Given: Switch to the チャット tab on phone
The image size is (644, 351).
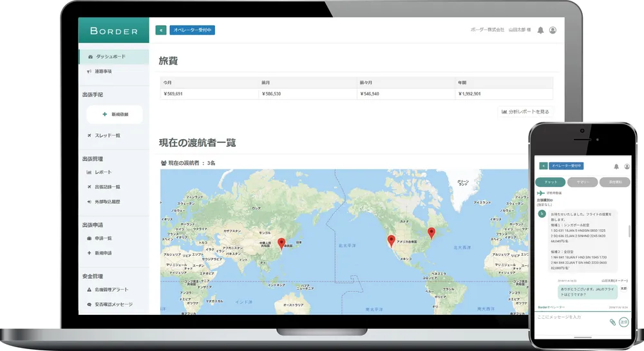Looking at the screenshot, I should [551, 182].
